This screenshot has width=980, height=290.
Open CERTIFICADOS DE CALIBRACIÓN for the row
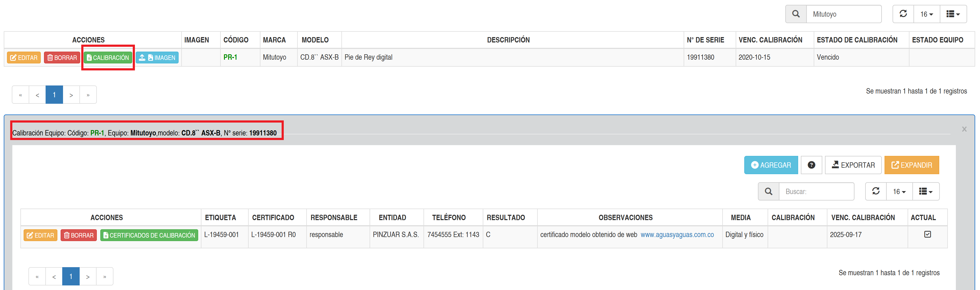point(149,235)
